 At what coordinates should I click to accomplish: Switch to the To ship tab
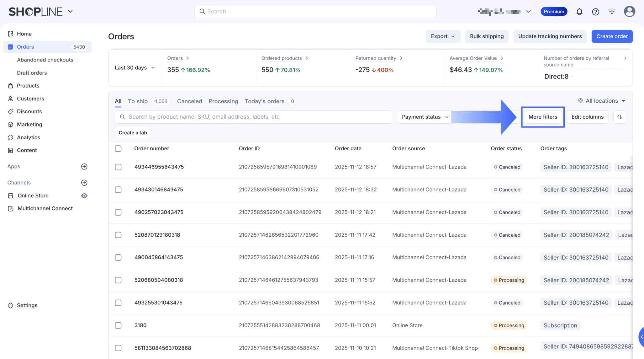(138, 101)
